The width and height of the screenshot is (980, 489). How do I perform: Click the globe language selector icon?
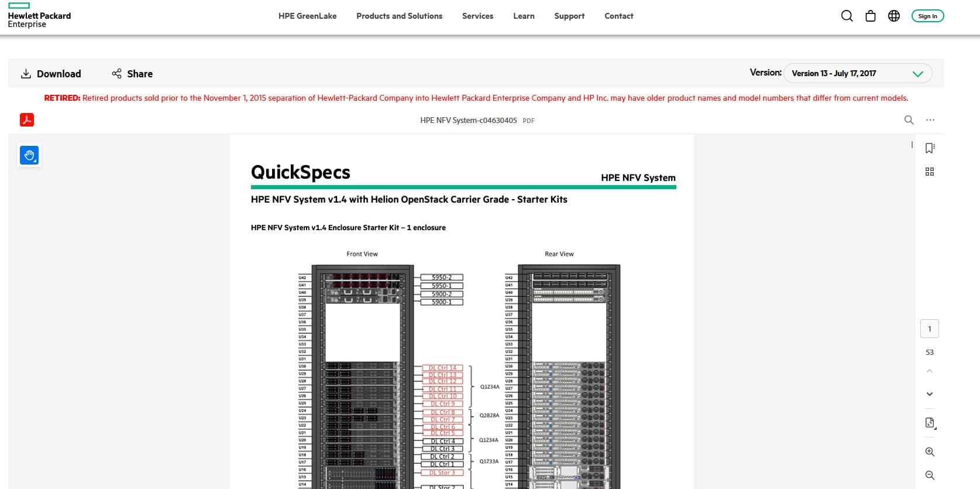click(x=894, y=16)
